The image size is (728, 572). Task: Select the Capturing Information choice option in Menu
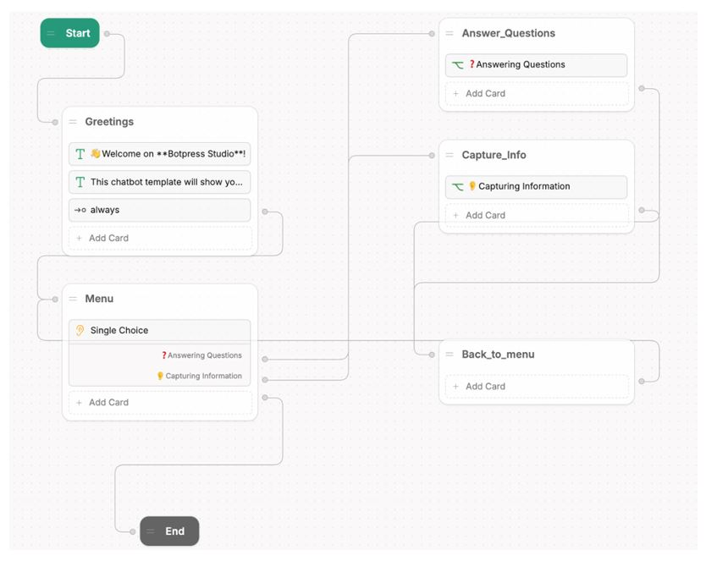199,376
